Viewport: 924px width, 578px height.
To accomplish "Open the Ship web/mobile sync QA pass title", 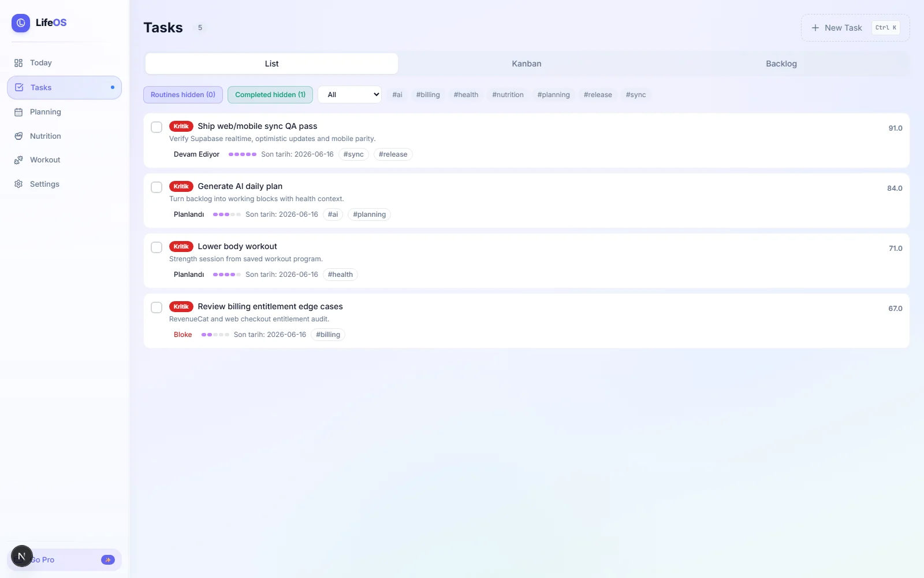I will 258,126.
